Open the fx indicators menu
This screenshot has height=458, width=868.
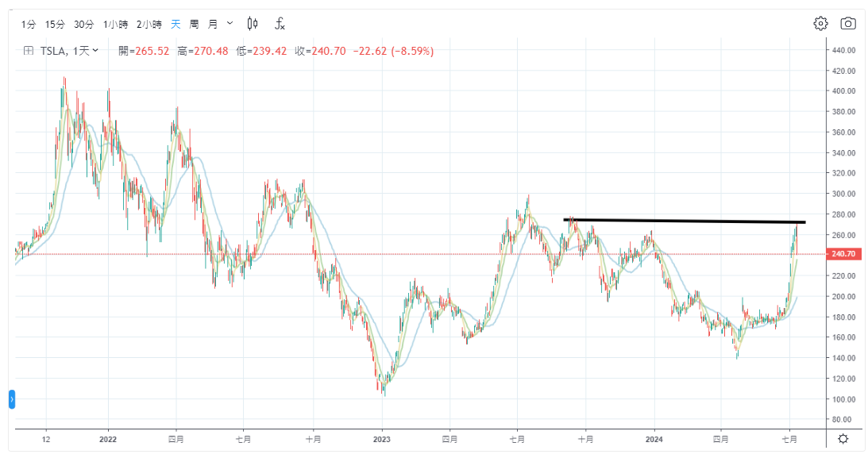(280, 24)
